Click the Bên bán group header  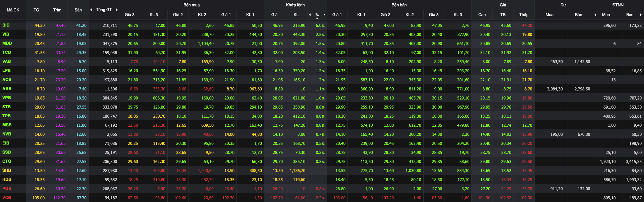[x=399, y=5]
